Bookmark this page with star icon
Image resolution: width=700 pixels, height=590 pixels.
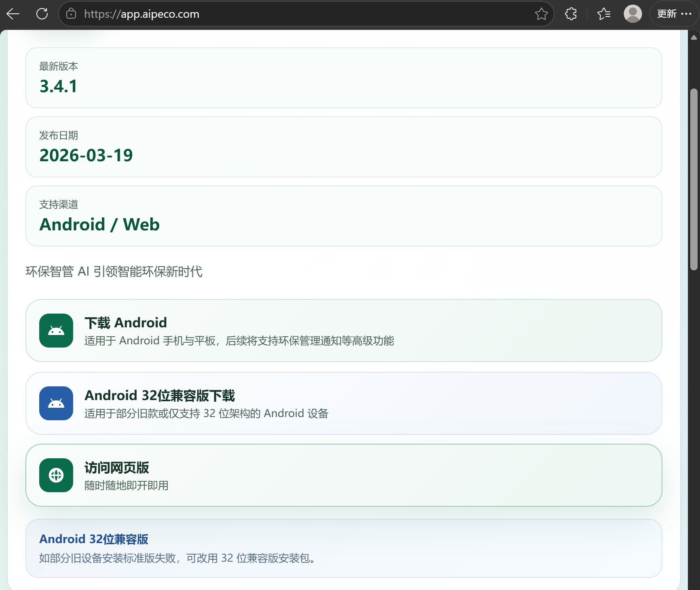(x=541, y=14)
